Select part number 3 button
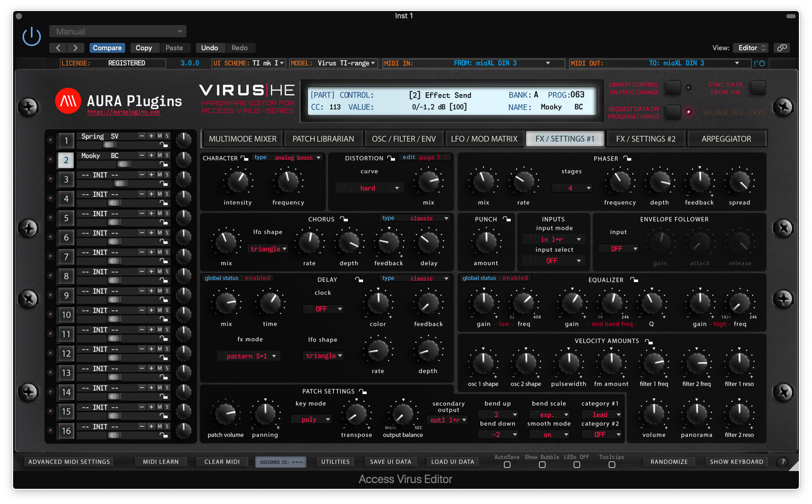 [x=66, y=179]
